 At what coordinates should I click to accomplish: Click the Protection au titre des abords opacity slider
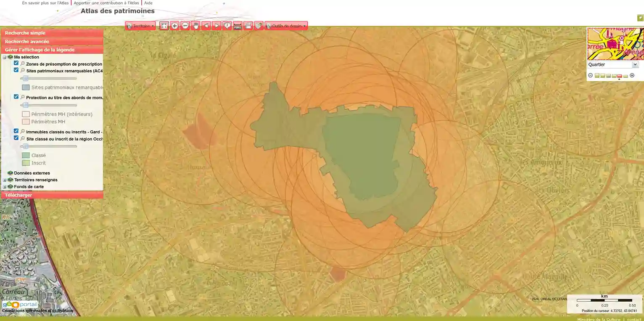tap(49, 105)
